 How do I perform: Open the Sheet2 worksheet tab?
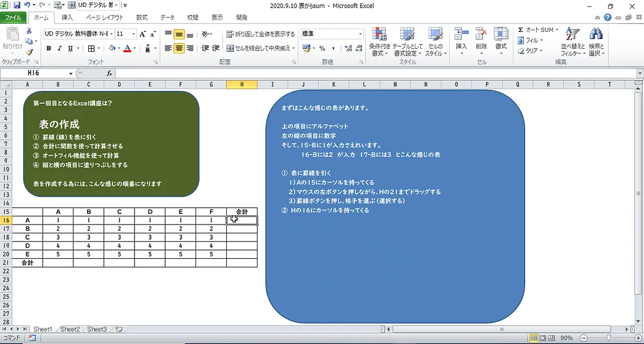(70, 329)
